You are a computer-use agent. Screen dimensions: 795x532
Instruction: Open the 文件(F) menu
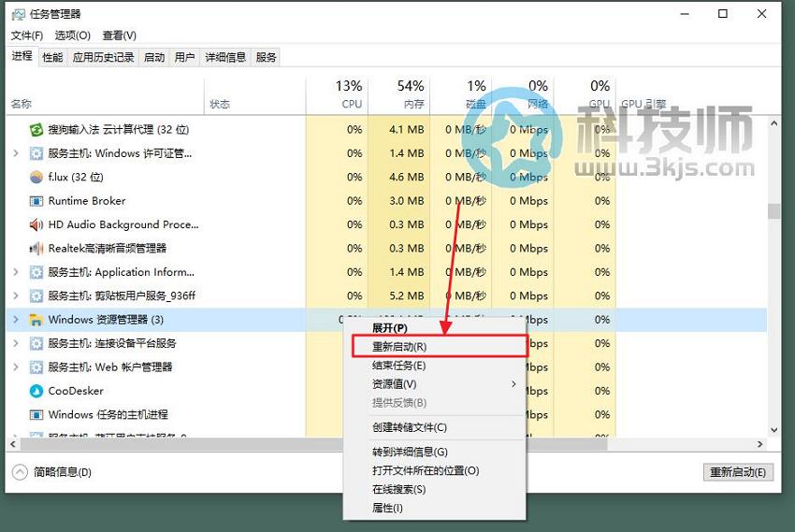pos(27,36)
